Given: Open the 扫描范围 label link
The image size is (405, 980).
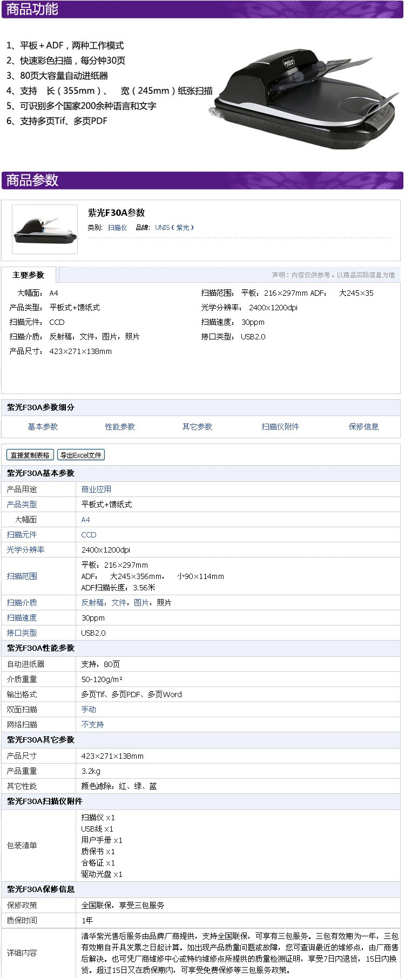Looking at the screenshot, I should [22, 576].
